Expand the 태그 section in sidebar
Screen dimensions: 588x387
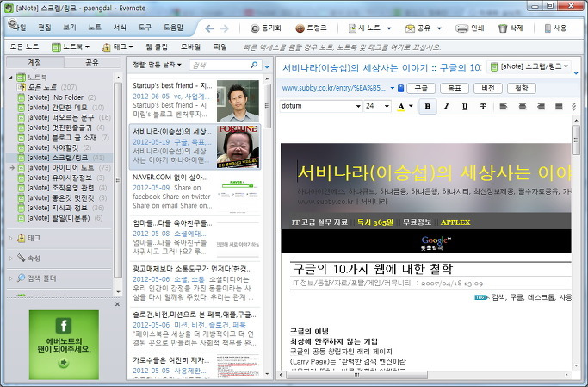coord(10,238)
